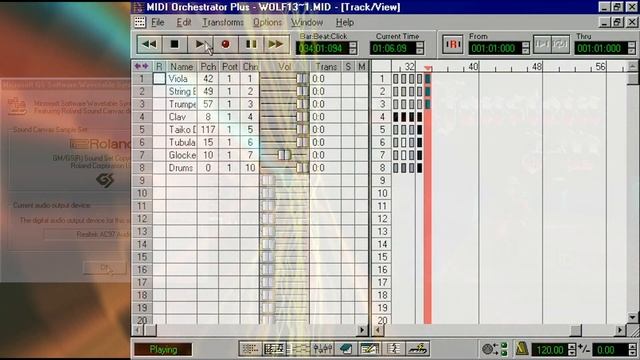Select the track name cell Clav
Viewport: 640px width, 360px height.
point(182,117)
